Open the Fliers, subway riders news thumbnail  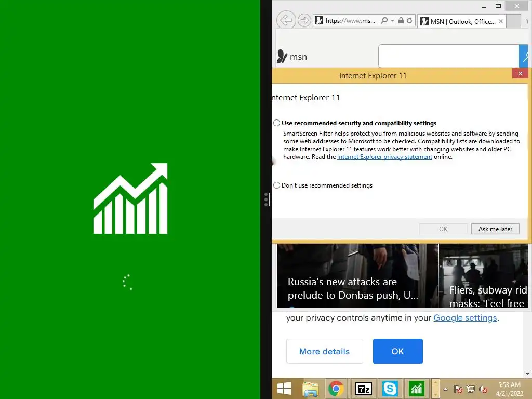[483, 275]
